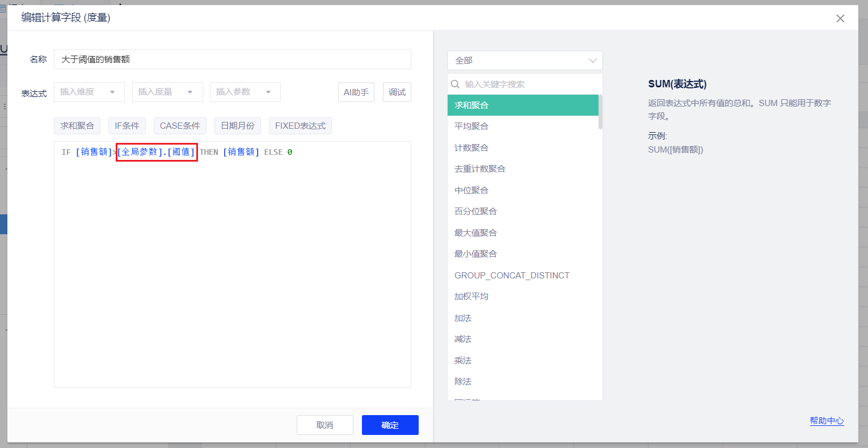Open the 插入度量 dropdown
Screen dimensions: 868x448
tap(167, 92)
